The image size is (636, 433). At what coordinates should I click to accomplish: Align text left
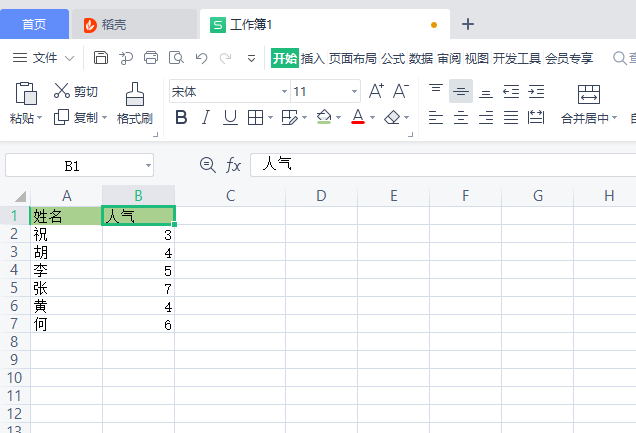[436, 118]
